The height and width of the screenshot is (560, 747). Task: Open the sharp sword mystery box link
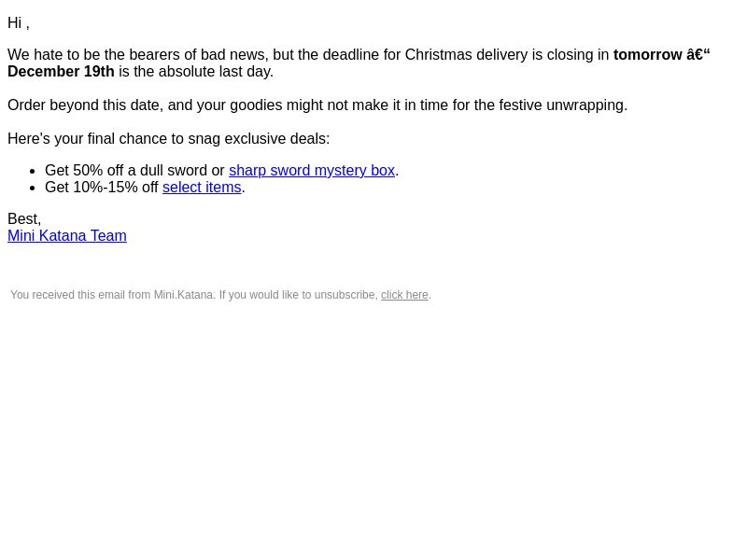tap(312, 171)
